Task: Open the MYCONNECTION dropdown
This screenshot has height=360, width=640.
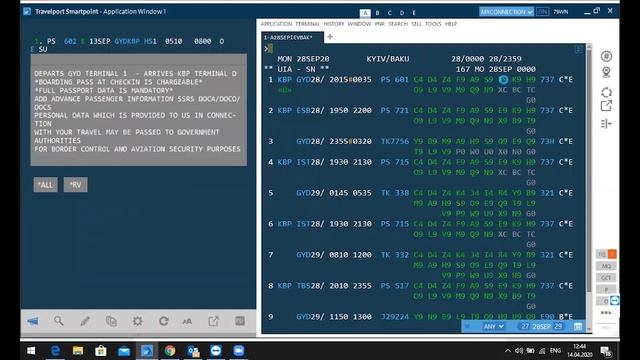Action: pyautogui.click(x=506, y=12)
